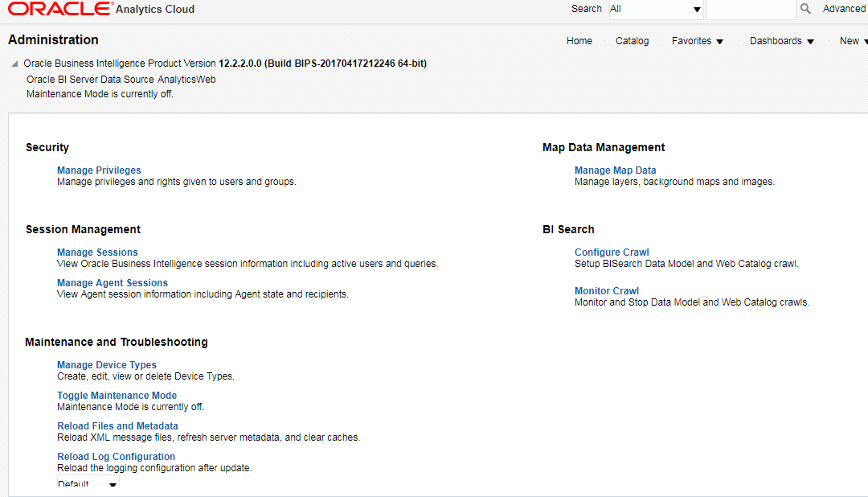This screenshot has height=497, width=868.
Task: Open the search scope All dropdown
Action: [x=655, y=10]
